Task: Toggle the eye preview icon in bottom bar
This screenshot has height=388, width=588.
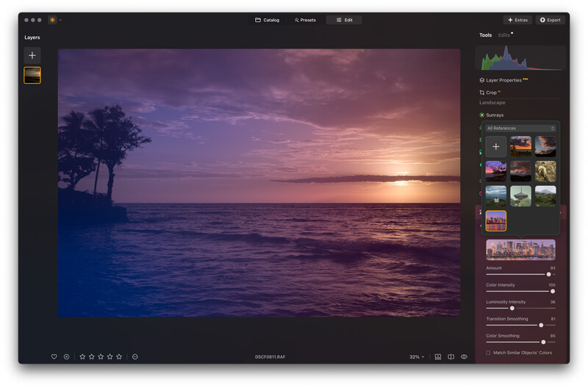Action: pos(464,356)
